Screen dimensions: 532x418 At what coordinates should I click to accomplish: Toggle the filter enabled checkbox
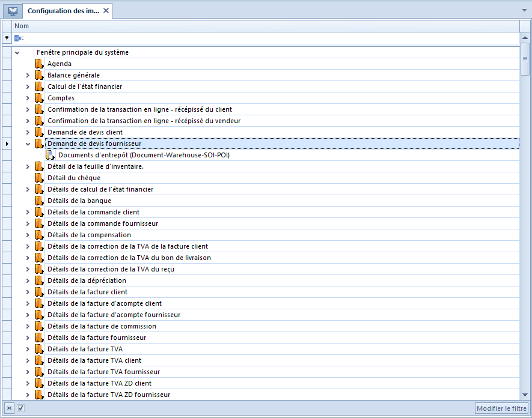[x=20, y=408]
